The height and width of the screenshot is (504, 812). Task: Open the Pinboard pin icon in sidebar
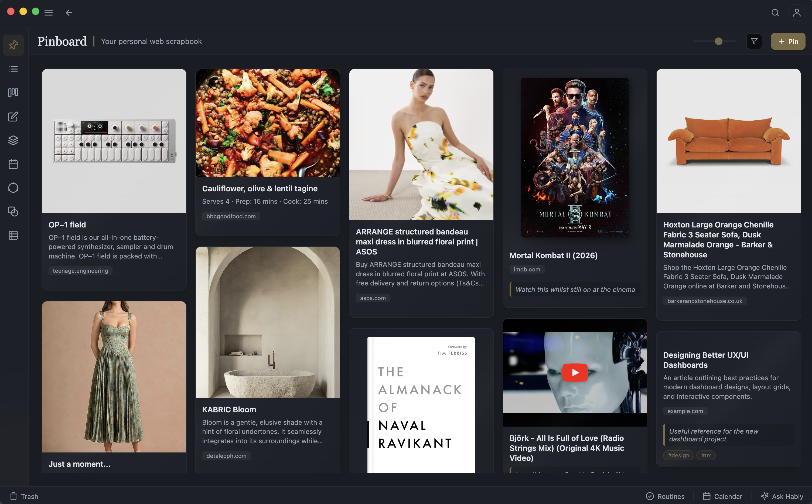point(13,45)
